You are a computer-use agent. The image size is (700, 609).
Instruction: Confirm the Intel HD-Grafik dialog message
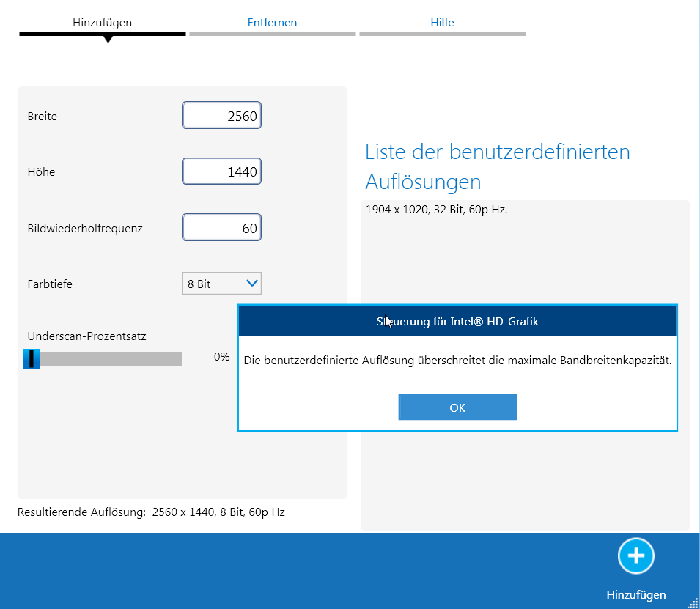click(x=457, y=407)
